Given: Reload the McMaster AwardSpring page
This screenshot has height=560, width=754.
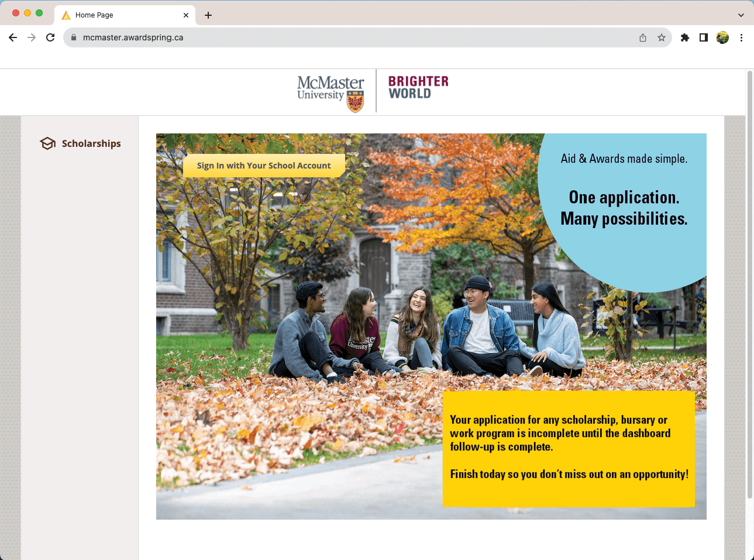Looking at the screenshot, I should point(50,37).
